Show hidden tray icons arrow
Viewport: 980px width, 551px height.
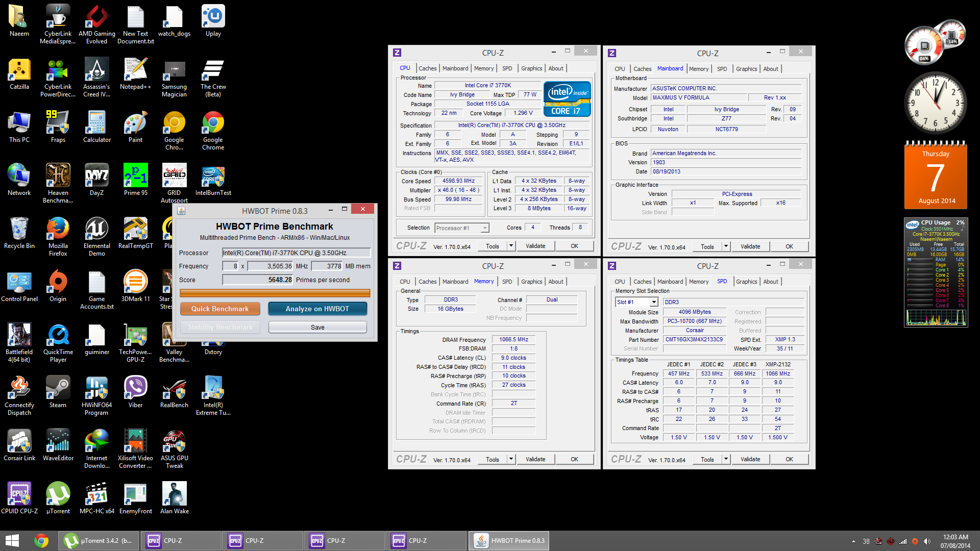853,541
